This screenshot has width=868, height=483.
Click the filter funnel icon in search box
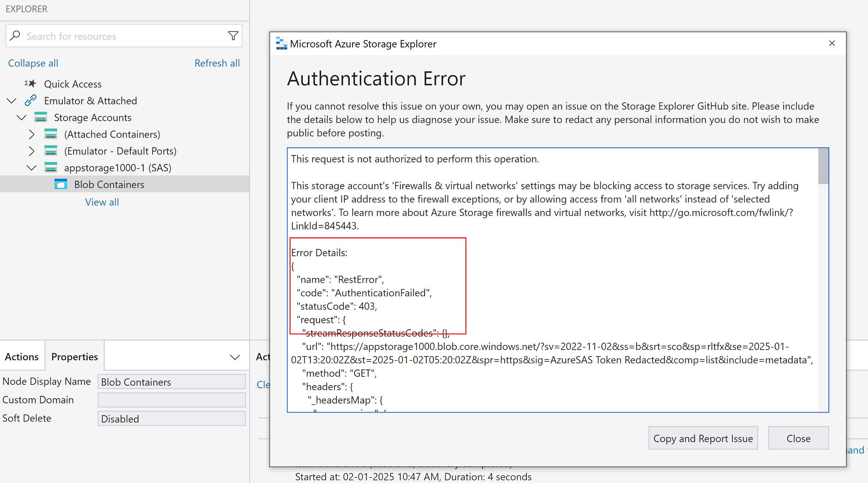[x=233, y=36]
